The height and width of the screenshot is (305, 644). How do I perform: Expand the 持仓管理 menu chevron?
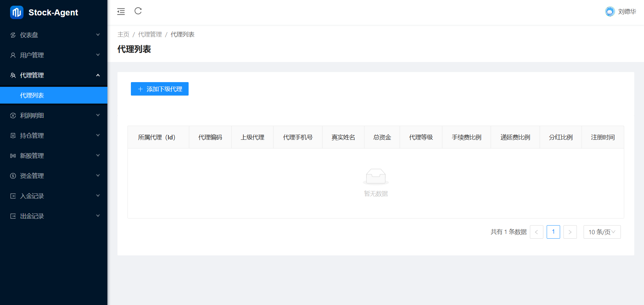pos(98,135)
